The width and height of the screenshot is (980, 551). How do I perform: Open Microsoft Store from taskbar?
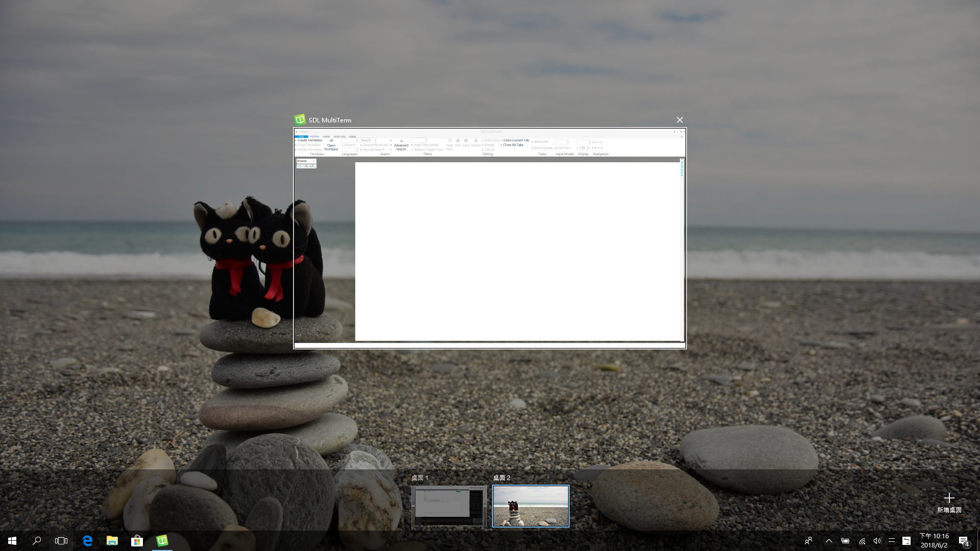(137, 541)
